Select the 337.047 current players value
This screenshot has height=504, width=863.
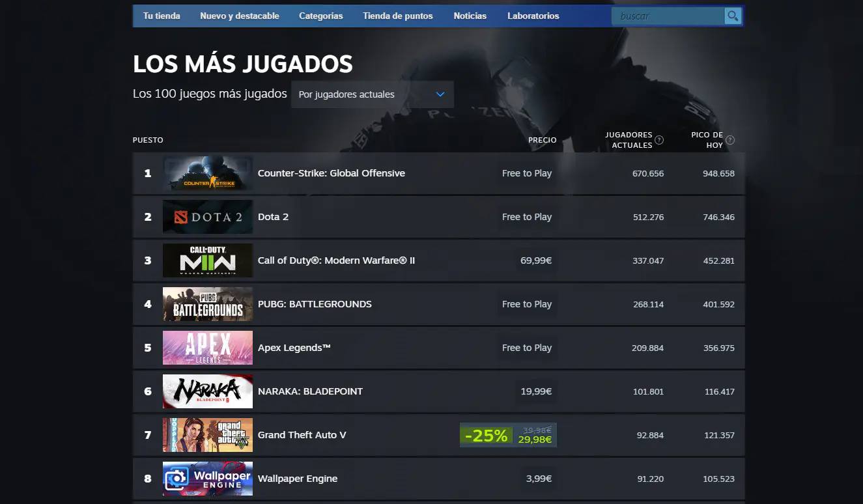(648, 260)
